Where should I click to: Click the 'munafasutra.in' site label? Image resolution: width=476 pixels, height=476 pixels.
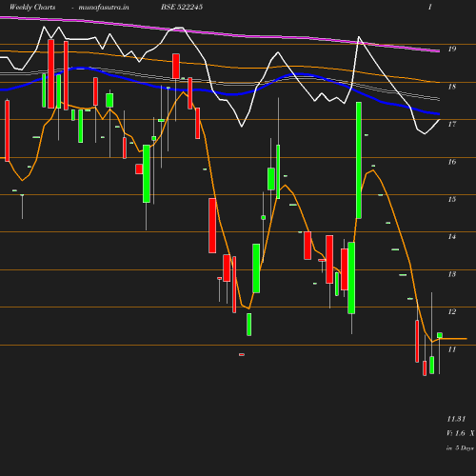tap(104, 7)
